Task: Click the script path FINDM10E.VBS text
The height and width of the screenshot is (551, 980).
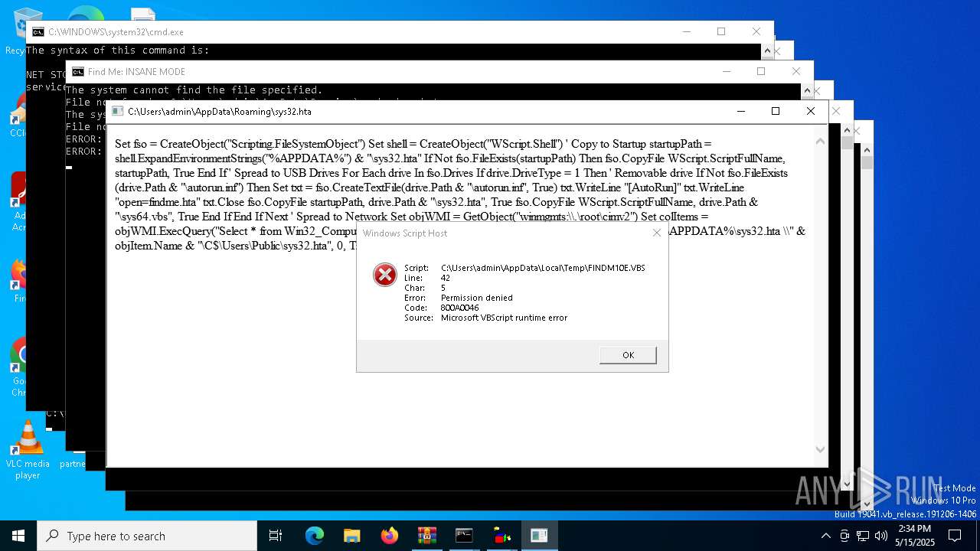Action: [543, 268]
